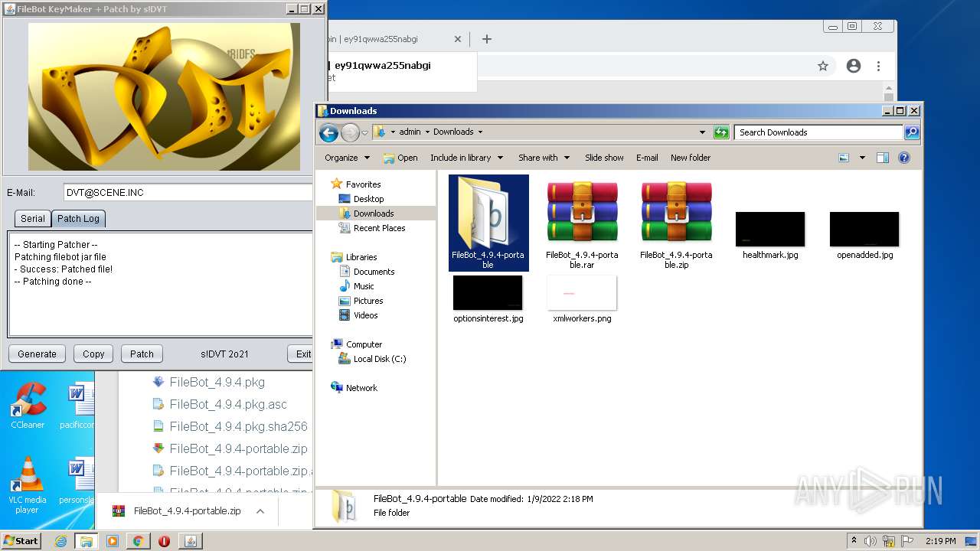Close the ey91qwwa255nabgi Chrome tab

point(458,39)
